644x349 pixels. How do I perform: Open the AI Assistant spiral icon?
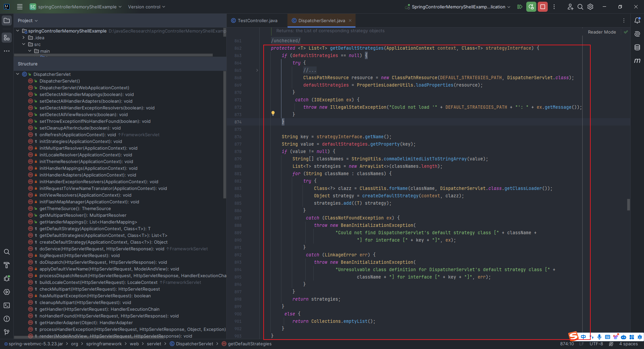click(637, 34)
